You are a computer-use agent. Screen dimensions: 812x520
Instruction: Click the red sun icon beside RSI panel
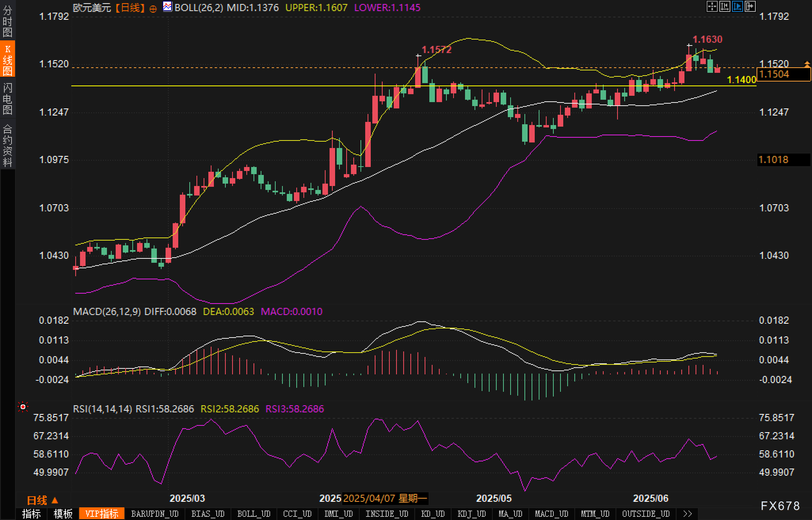23,407
